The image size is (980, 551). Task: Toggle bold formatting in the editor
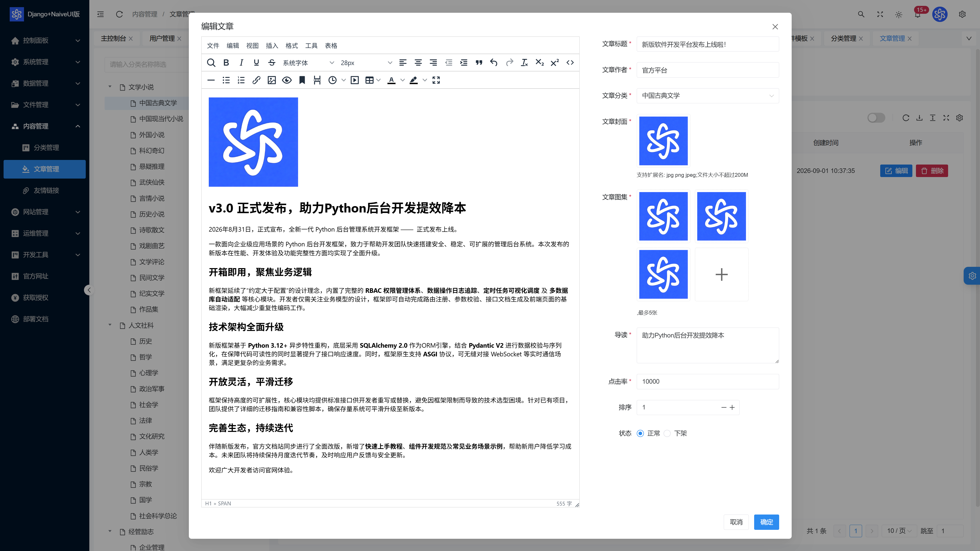(226, 63)
